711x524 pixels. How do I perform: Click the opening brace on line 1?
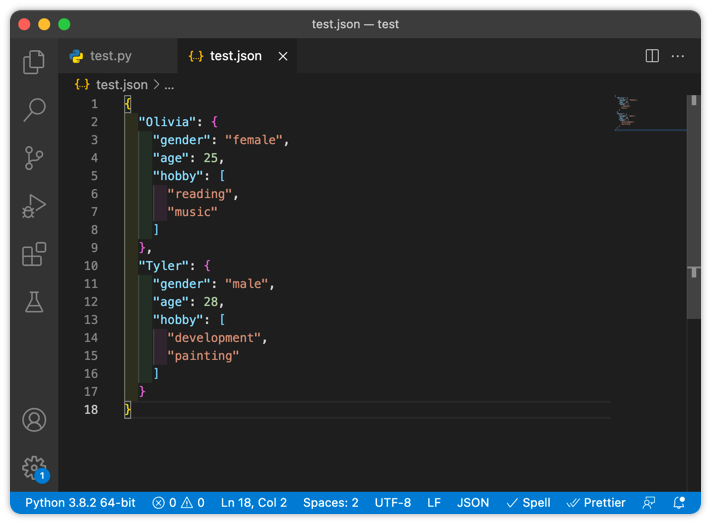click(127, 104)
